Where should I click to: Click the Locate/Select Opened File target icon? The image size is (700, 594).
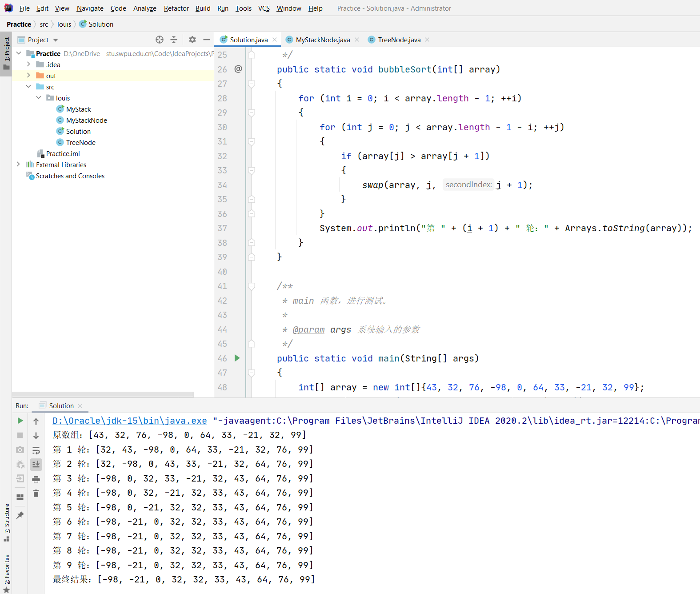(x=160, y=40)
